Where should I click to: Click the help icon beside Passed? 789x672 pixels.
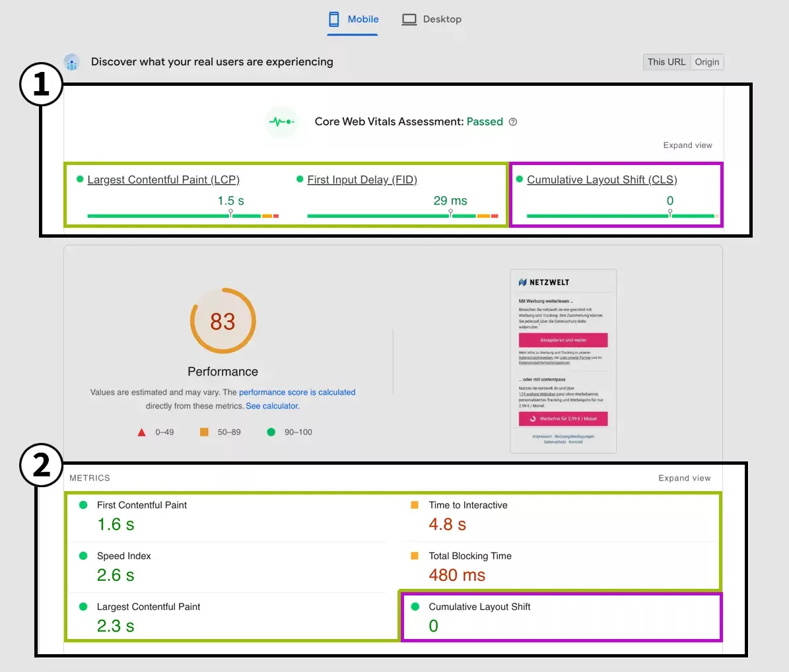tap(513, 122)
